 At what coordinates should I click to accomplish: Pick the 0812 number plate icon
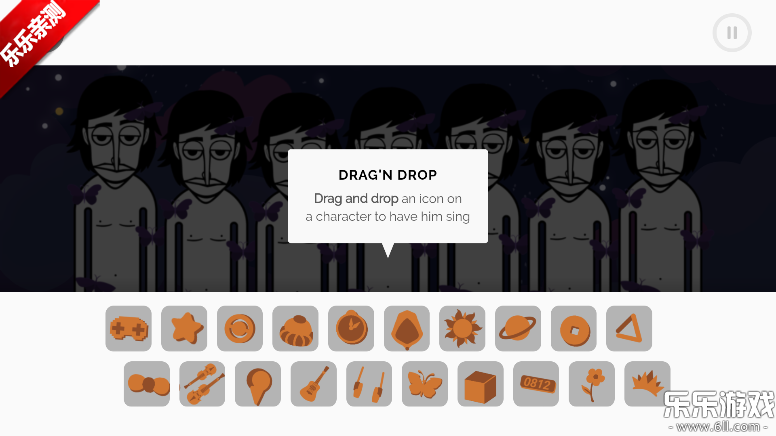[536, 384]
